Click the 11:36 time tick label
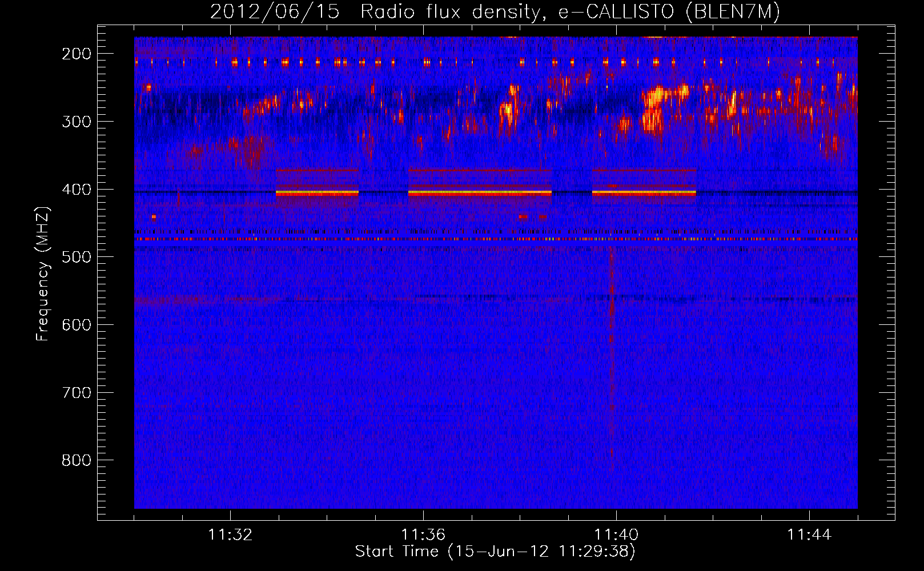 (x=423, y=535)
